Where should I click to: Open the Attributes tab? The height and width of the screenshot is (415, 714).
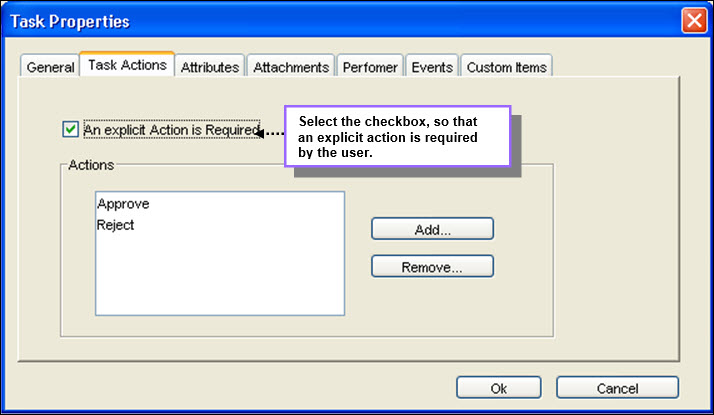pos(210,67)
